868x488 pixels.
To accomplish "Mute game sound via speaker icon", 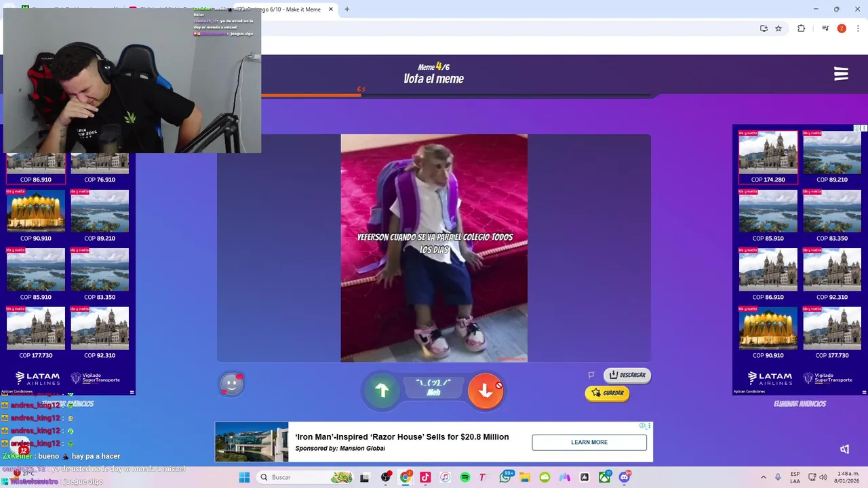I will click(x=845, y=449).
